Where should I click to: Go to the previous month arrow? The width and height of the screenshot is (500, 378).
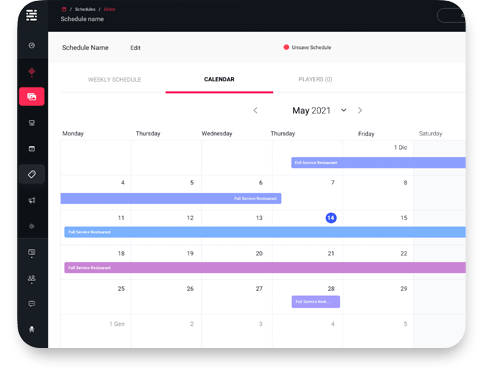(255, 110)
